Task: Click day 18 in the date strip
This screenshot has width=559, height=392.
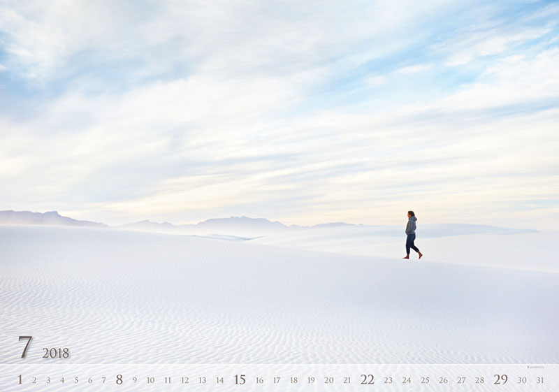Action: (x=293, y=380)
